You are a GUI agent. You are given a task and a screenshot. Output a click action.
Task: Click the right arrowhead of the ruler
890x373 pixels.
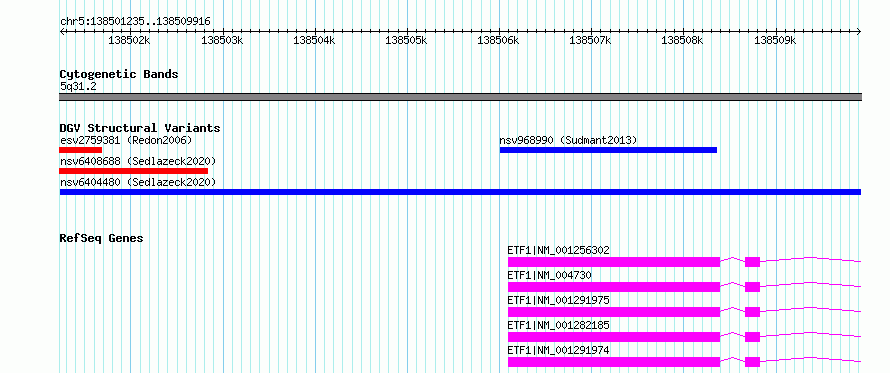point(859,32)
